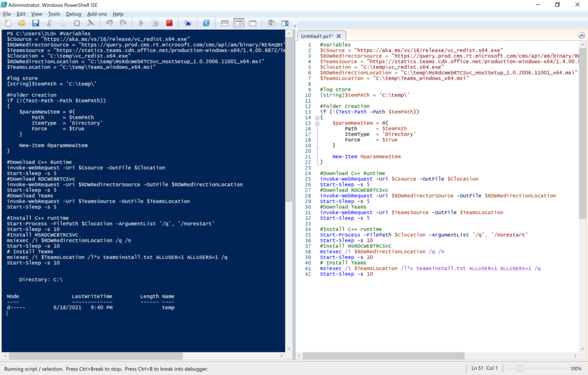The height and width of the screenshot is (375, 588).
Task: Click 'New-Item @paramNewItem' in script editor
Action: 366,156
